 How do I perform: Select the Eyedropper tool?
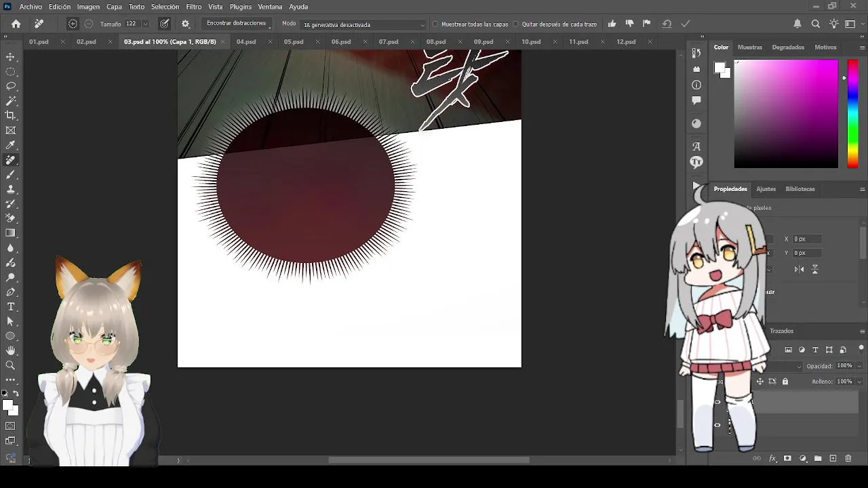pyautogui.click(x=10, y=145)
